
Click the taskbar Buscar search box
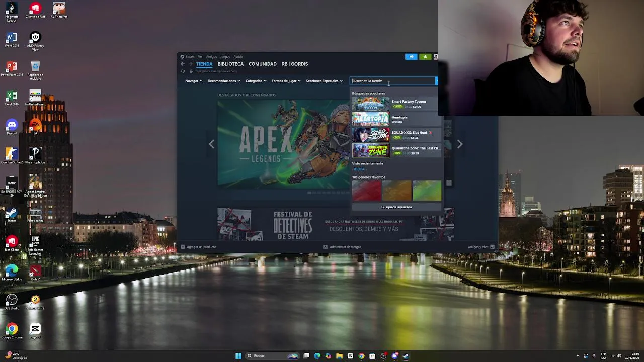272,356
